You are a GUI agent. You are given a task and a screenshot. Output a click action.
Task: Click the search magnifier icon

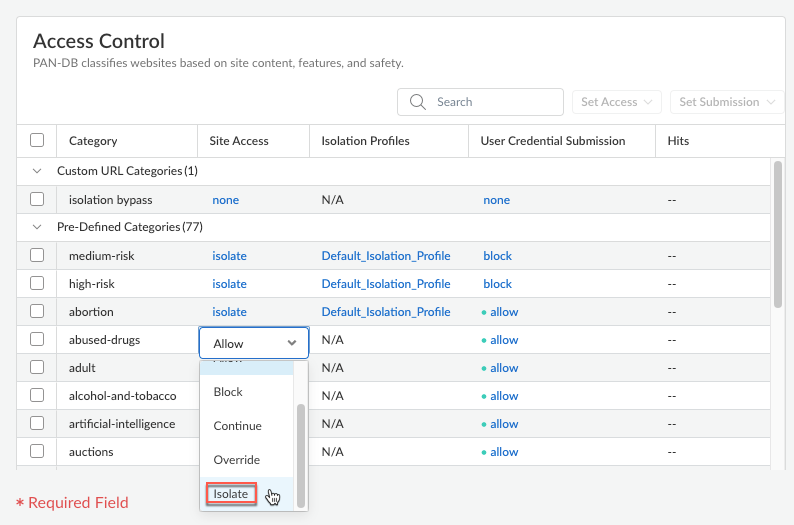418,102
